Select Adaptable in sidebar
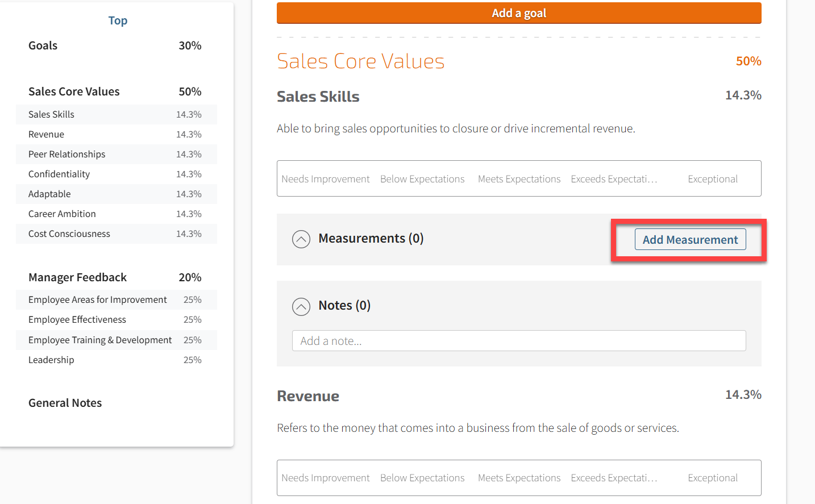This screenshot has width=815, height=504. pyautogui.click(x=117, y=194)
